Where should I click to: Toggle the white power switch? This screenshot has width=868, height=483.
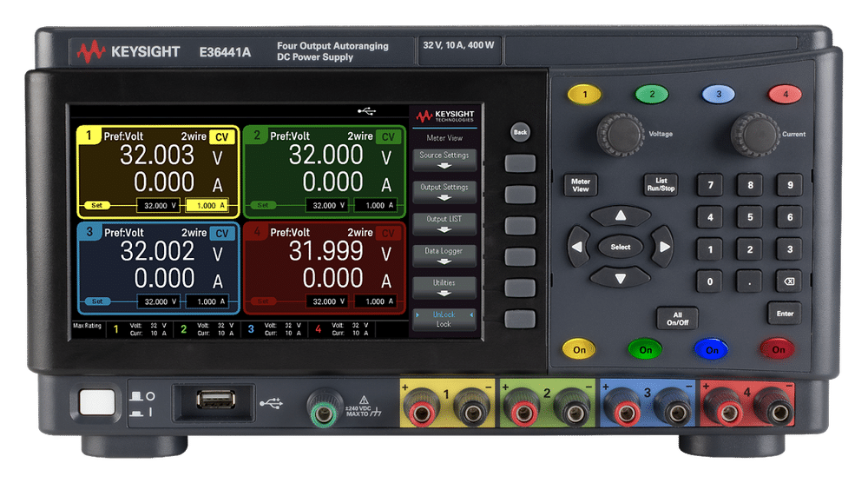click(97, 402)
